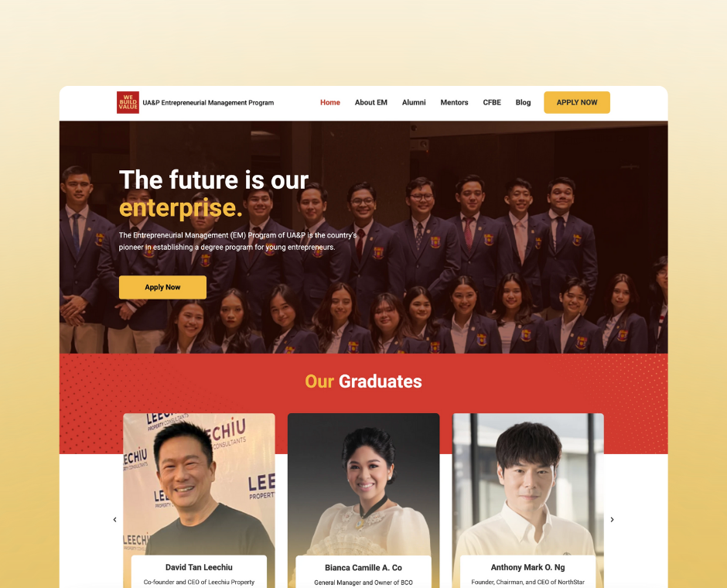This screenshot has width=727, height=588.
Task: View Anthony Mark O. Ng's photo card
Action: pos(528,484)
